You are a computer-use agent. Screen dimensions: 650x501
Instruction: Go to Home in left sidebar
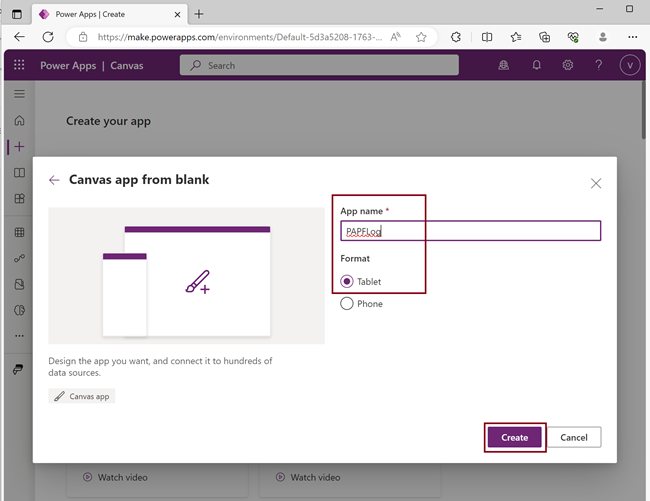coord(19,121)
